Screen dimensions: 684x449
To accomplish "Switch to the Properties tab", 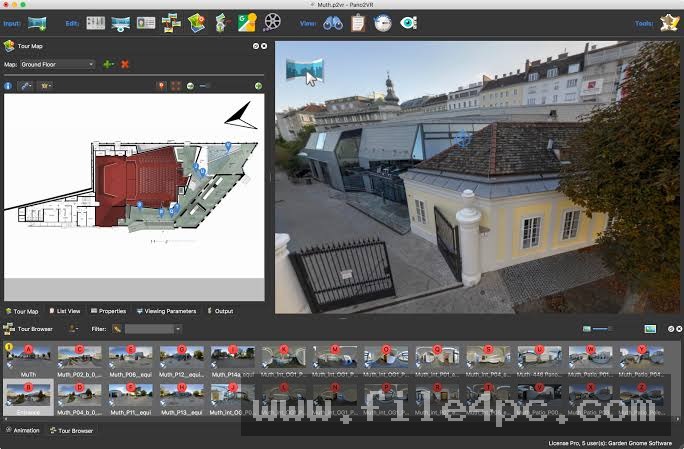I will [108, 311].
